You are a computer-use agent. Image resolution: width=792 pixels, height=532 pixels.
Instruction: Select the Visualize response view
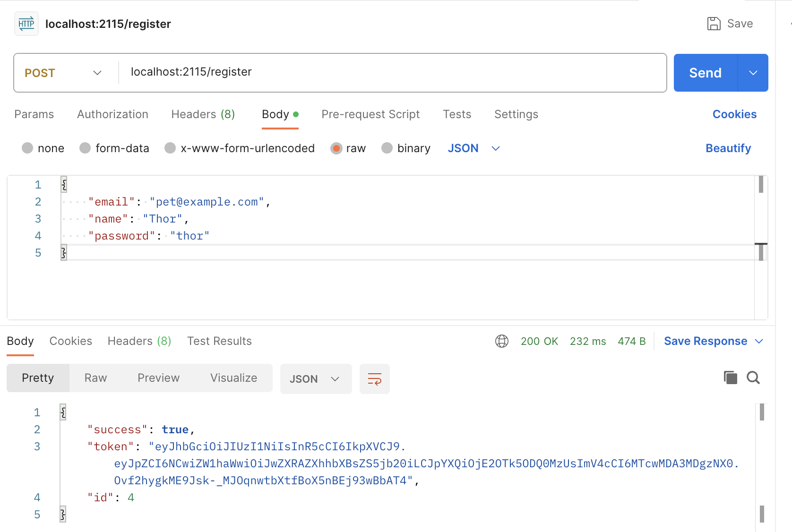[x=233, y=378]
